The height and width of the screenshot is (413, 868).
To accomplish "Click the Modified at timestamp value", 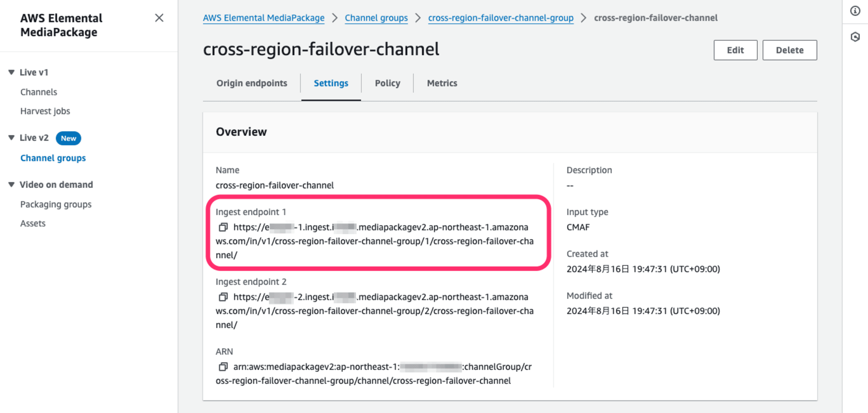I will [643, 311].
